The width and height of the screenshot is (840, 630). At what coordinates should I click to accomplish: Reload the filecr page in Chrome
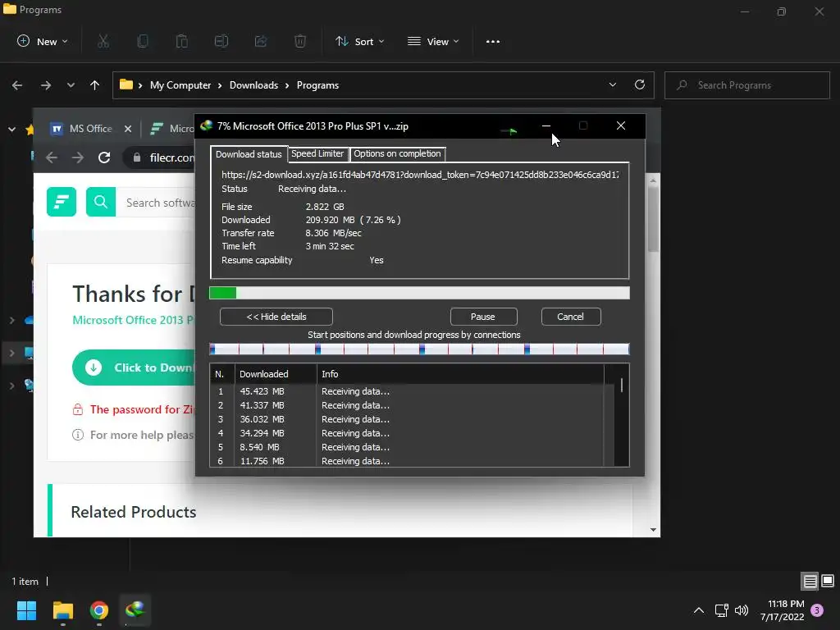(104, 157)
